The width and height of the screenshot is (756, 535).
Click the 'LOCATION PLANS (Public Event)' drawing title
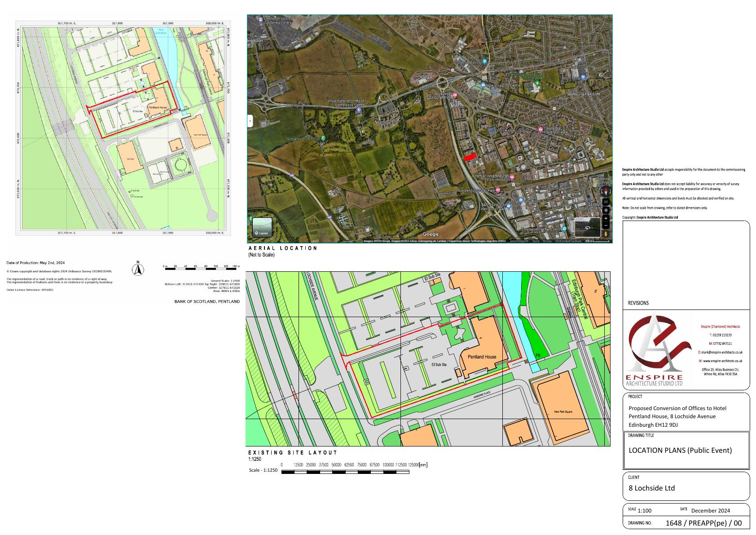click(680, 450)
